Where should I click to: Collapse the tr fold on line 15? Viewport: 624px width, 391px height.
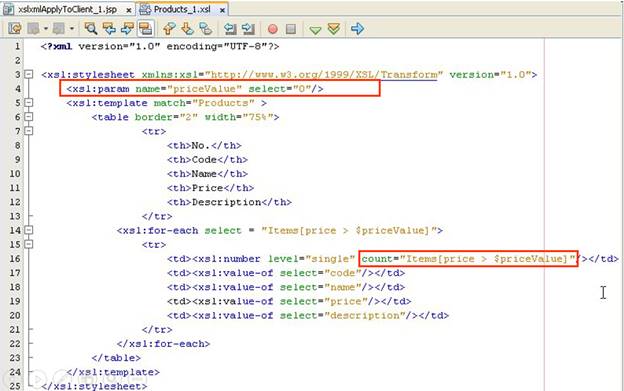[29, 244]
